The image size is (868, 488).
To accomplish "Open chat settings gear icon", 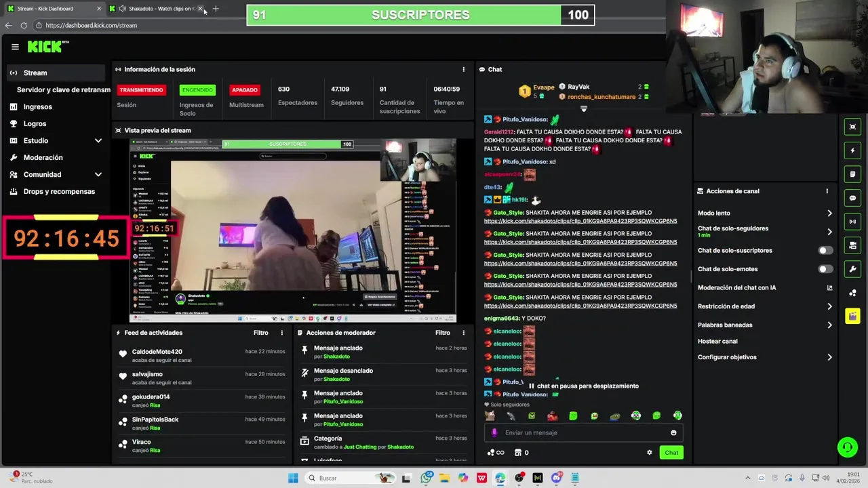I will click(649, 453).
